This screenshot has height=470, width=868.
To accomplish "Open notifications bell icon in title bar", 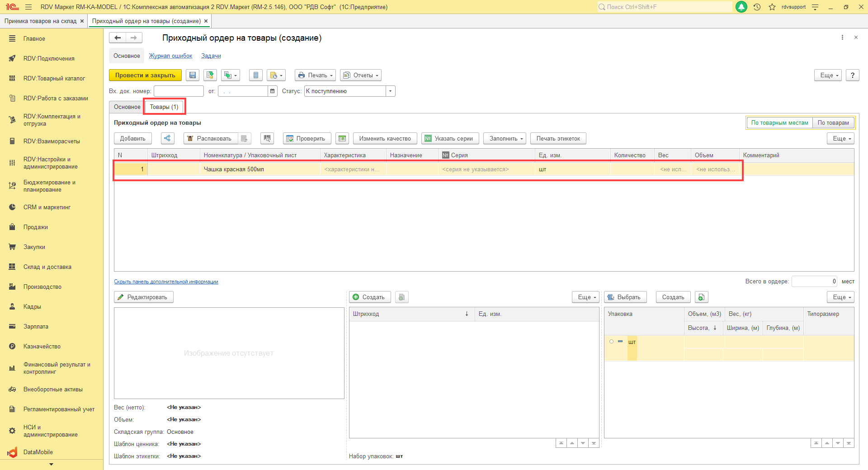I will pos(741,7).
